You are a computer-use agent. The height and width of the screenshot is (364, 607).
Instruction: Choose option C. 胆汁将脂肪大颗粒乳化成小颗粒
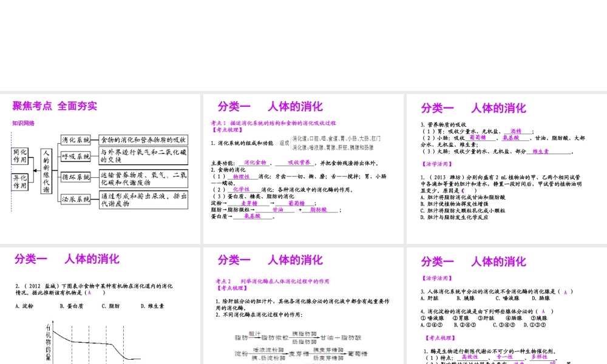pos(463,211)
